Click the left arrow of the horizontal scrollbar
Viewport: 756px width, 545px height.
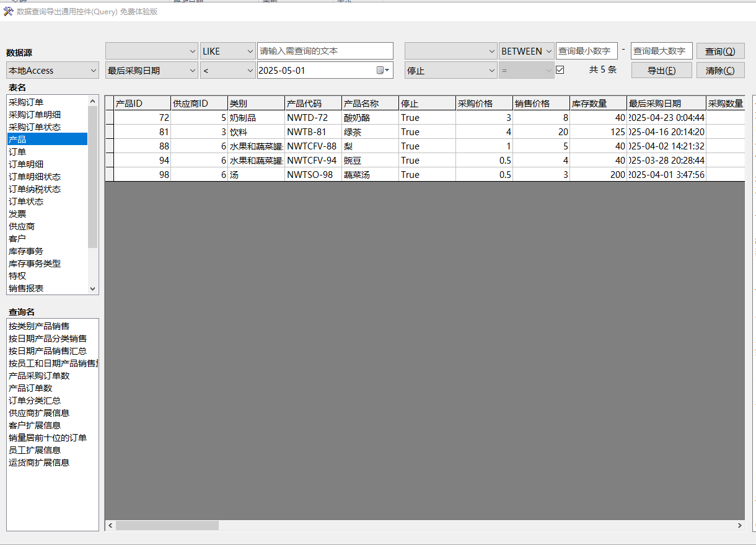[110, 525]
